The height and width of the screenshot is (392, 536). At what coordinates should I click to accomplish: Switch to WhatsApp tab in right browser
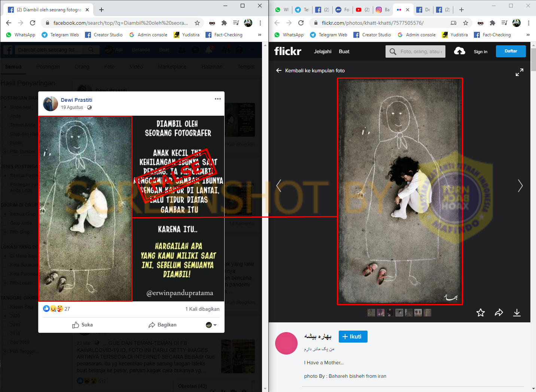point(282,10)
